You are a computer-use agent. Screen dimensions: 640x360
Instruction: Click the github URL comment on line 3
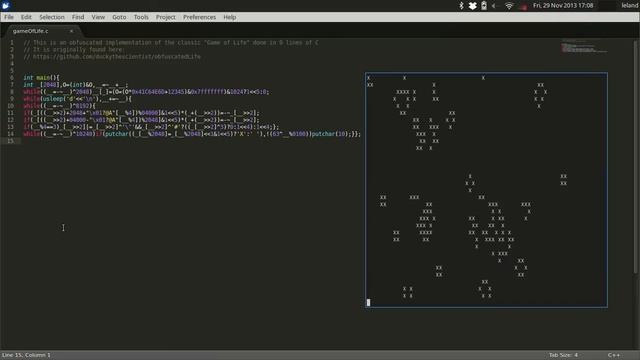112,57
